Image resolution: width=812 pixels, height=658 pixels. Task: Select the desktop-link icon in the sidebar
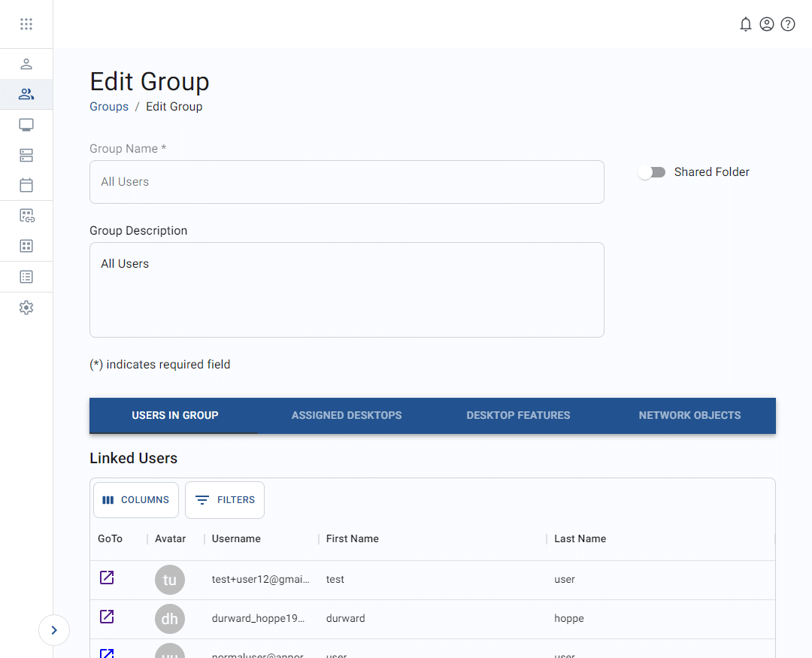(x=26, y=215)
